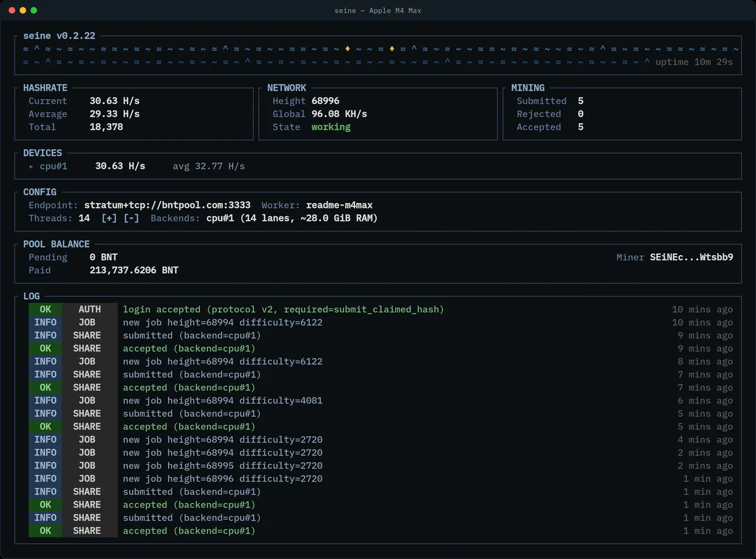
Task: Select the log line for height=68995
Action: 381,466
